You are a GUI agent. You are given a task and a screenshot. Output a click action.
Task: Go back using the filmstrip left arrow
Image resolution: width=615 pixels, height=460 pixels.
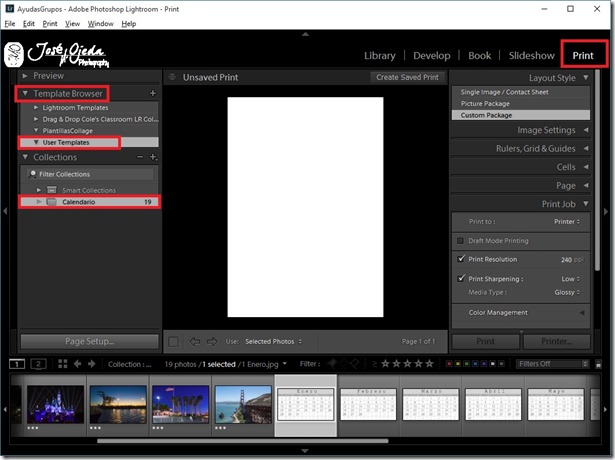point(78,364)
